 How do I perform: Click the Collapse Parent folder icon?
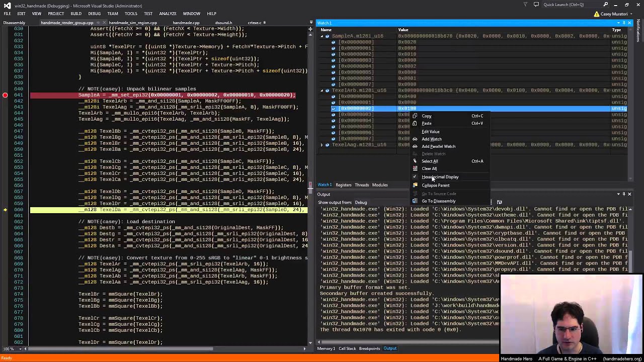click(x=415, y=186)
